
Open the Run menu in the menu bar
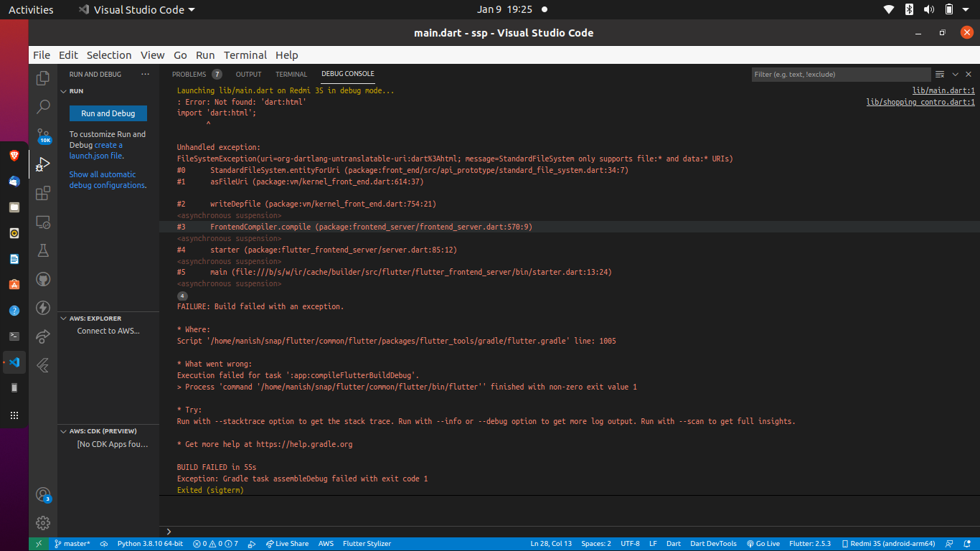pyautogui.click(x=205, y=55)
